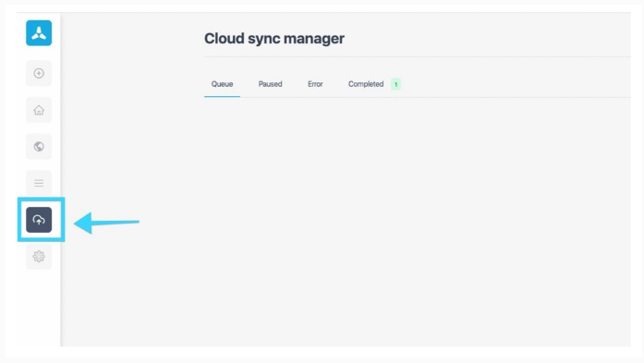Open the hamburger list icon
644x363 pixels.
tap(39, 183)
